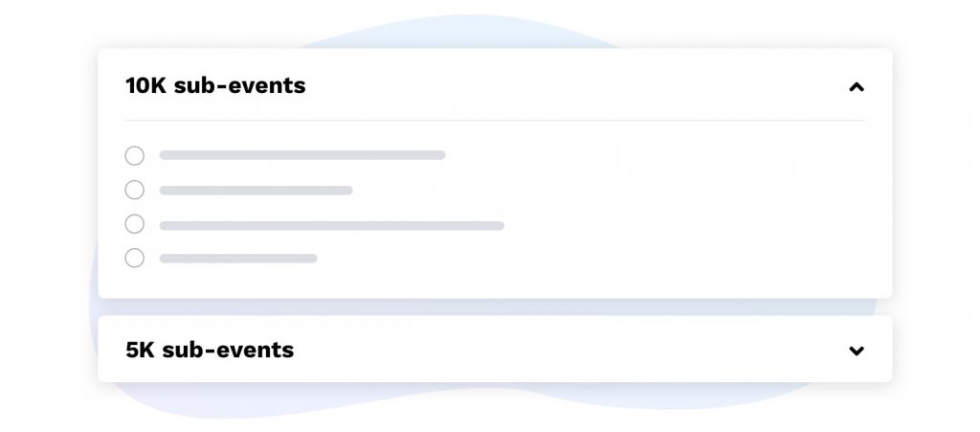Click the gap between the two accordion cards
The width and height of the screenshot is (980, 432).
tap(494, 307)
